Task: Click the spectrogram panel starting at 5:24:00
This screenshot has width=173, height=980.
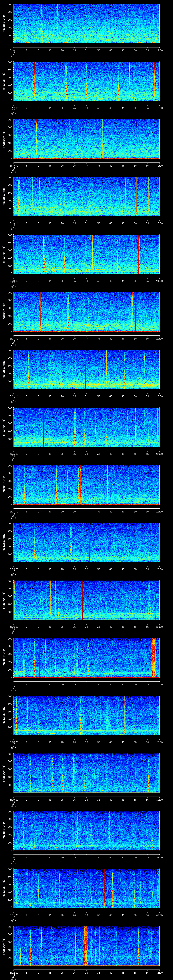Action: pos(87,485)
